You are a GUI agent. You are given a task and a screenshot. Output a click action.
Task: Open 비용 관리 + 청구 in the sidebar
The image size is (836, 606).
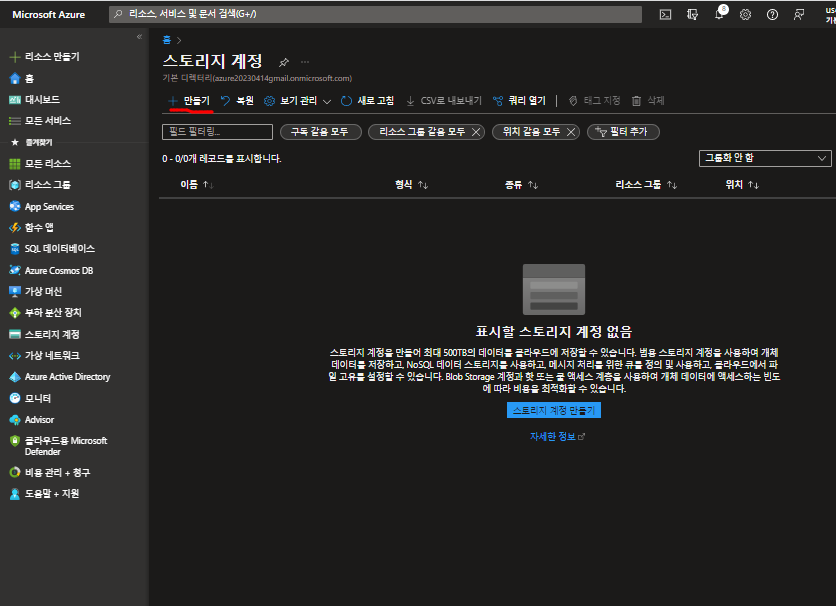pos(50,473)
